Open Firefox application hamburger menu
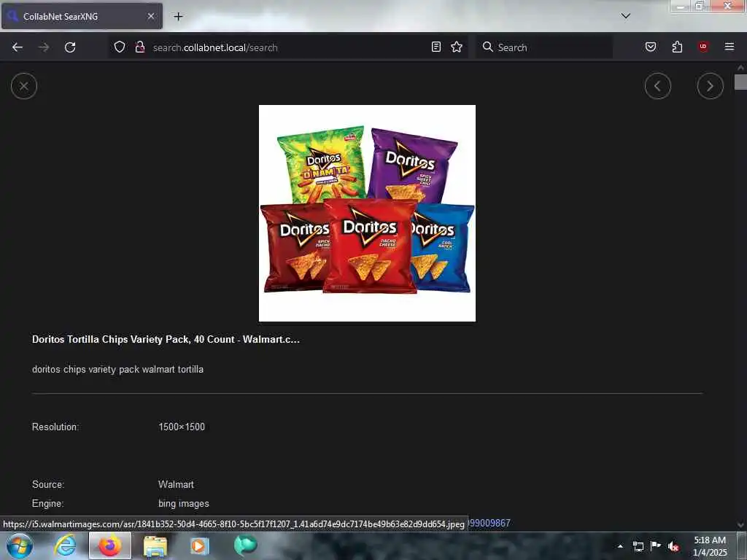The image size is (747, 560). coord(729,47)
